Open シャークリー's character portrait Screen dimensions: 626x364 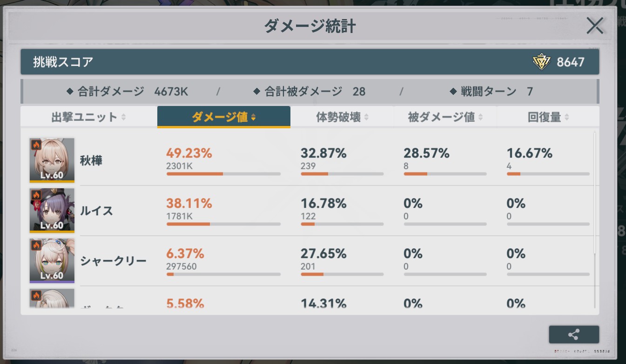click(52, 261)
